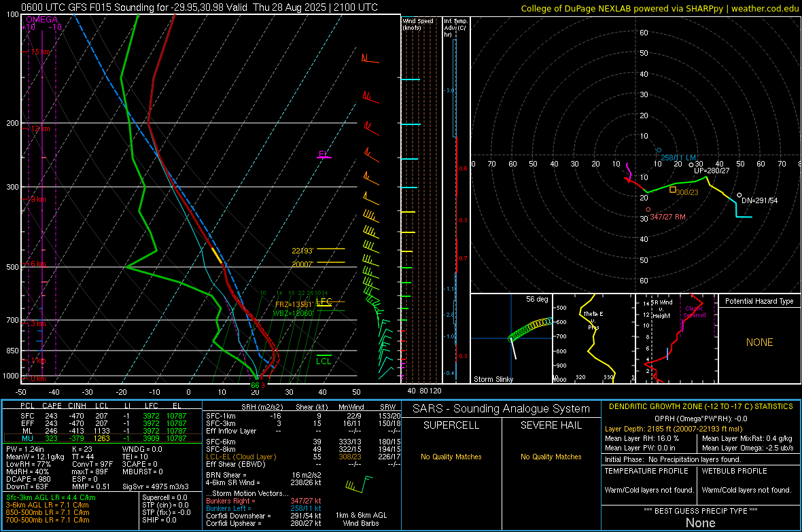
Task: Click the SigSvr = 4975 m3/s3 value
Action: click(156, 486)
